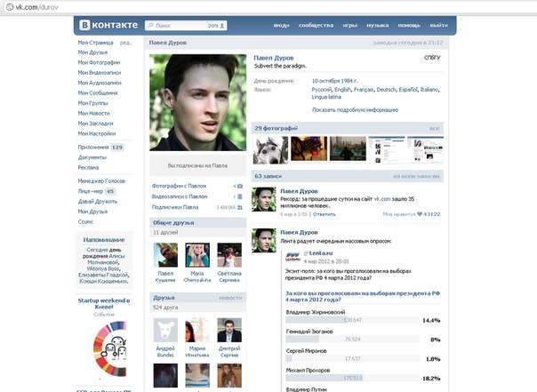Screen dimensions: 537x392
Task: Open Мои Группы in sidebar
Action: click(x=92, y=103)
